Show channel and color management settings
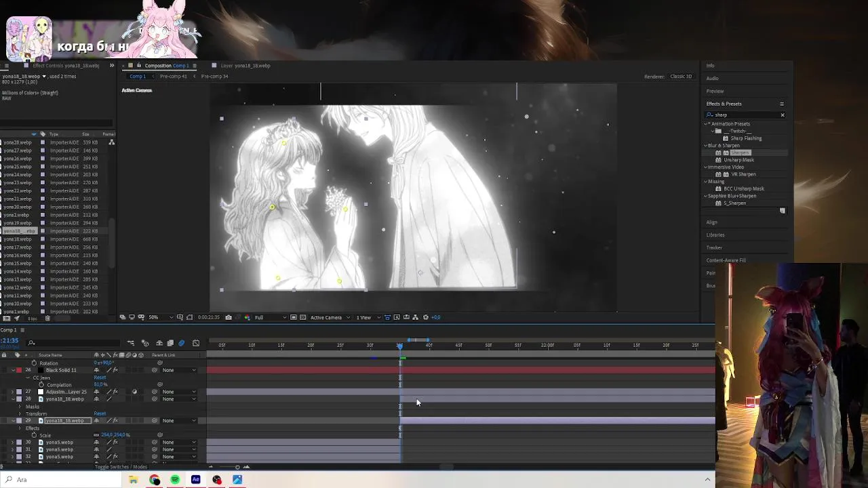 pyautogui.click(x=247, y=317)
